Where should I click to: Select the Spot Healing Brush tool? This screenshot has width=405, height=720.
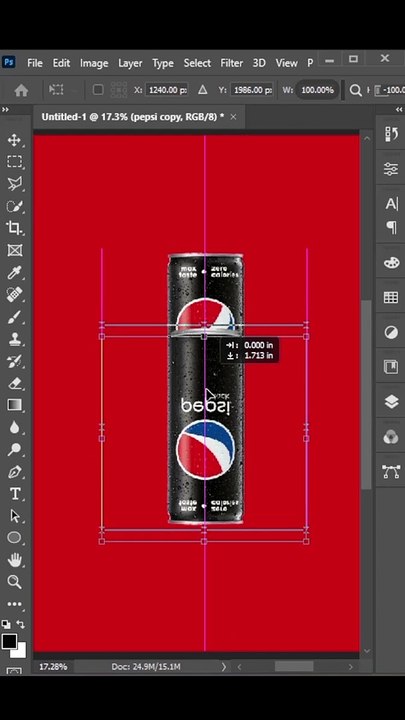click(x=14, y=294)
